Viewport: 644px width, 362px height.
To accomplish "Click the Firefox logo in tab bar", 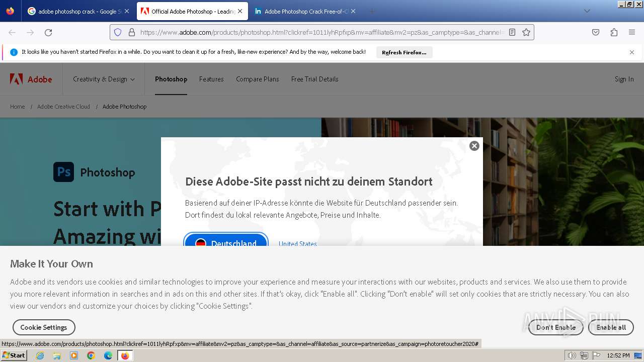I will pyautogui.click(x=10, y=11).
